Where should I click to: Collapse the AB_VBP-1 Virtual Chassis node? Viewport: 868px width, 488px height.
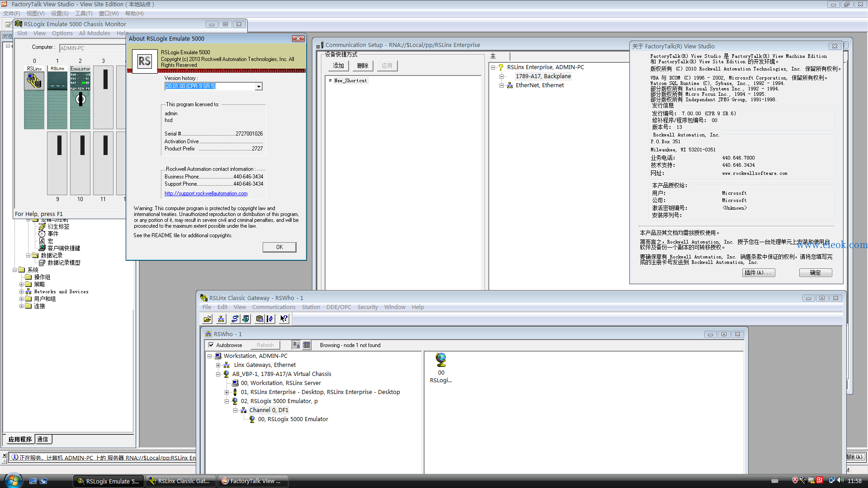[218, 374]
